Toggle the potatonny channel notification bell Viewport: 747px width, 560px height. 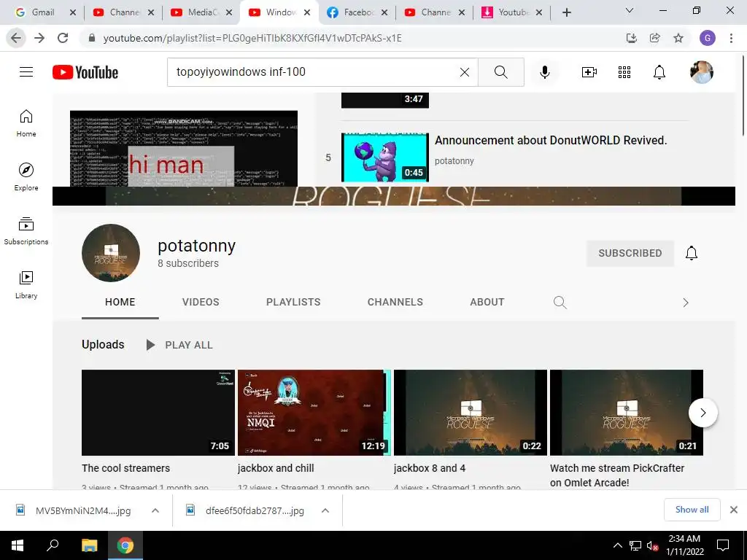[692, 253]
